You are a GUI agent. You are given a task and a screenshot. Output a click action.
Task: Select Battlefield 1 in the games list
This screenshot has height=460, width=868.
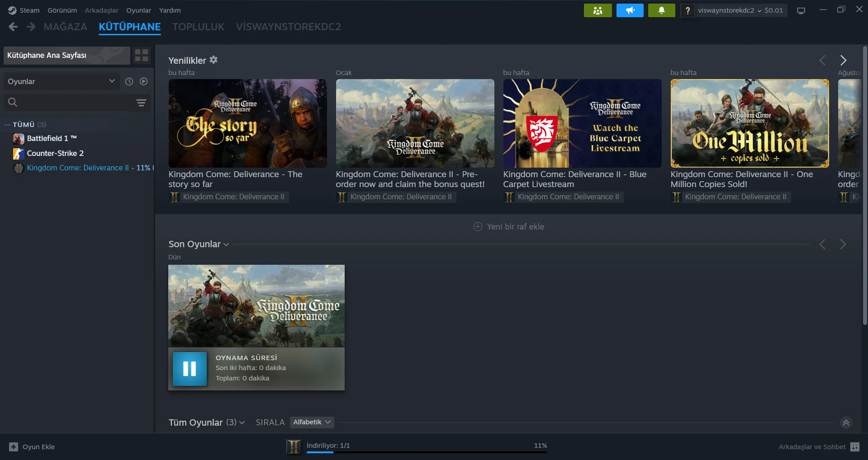coord(52,139)
